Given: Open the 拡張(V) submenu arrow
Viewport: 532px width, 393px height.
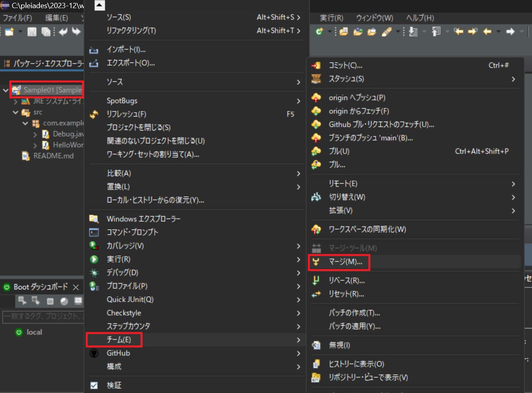Looking at the screenshot, I should (513, 211).
